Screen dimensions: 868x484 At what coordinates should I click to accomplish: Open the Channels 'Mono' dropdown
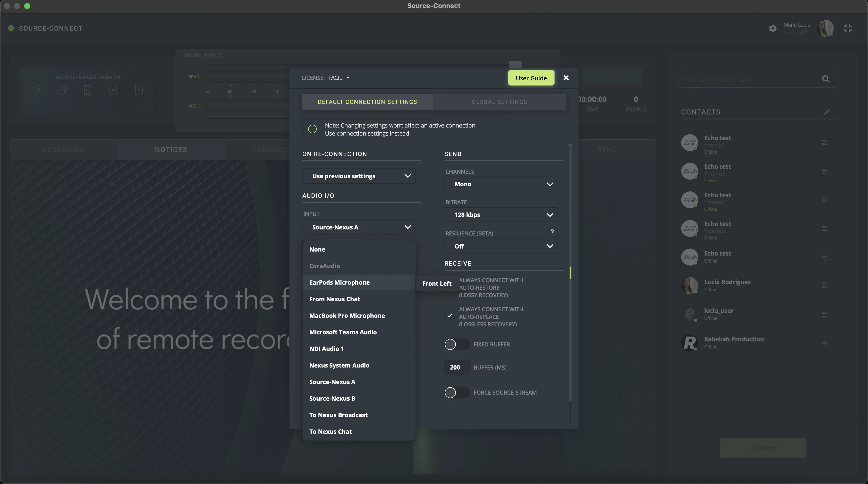(501, 184)
